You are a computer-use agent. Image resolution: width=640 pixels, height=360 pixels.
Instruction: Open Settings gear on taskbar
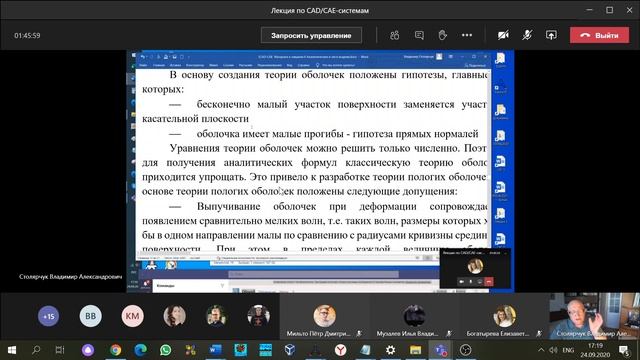(391, 350)
